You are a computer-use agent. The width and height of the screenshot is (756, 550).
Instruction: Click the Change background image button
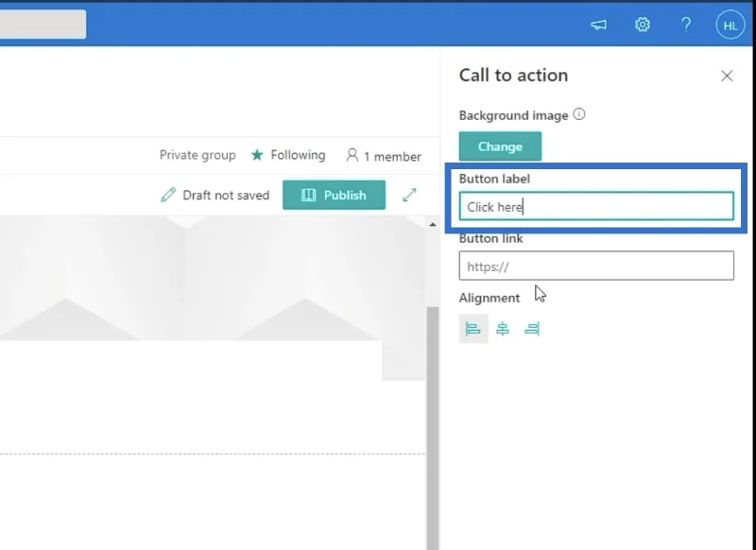point(500,146)
